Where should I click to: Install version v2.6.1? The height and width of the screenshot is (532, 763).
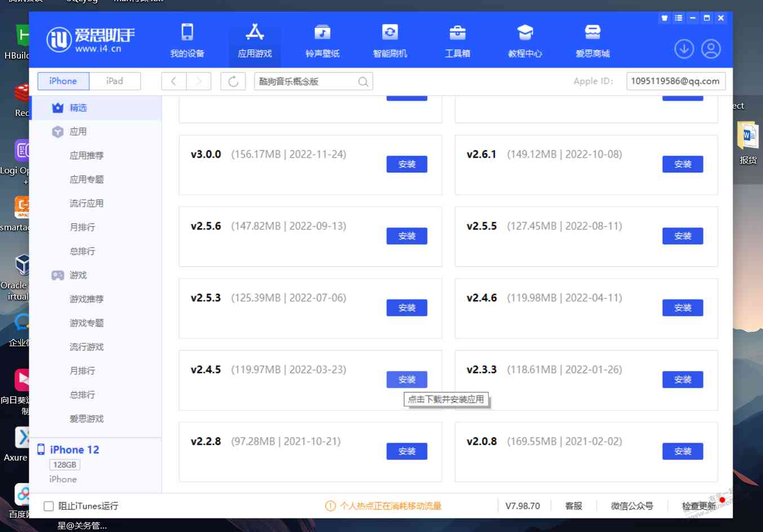[682, 164]
